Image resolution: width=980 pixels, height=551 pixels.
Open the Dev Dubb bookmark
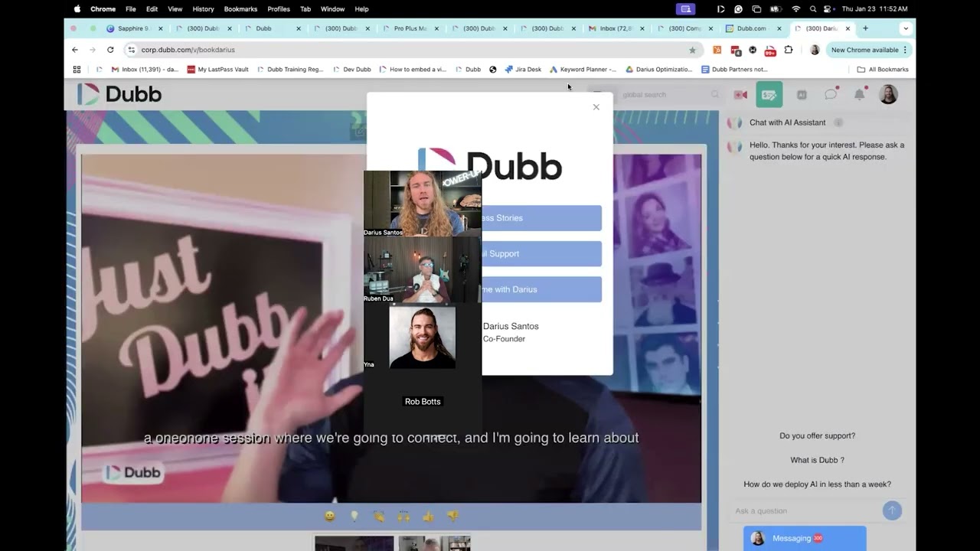[x=352, y=69]
